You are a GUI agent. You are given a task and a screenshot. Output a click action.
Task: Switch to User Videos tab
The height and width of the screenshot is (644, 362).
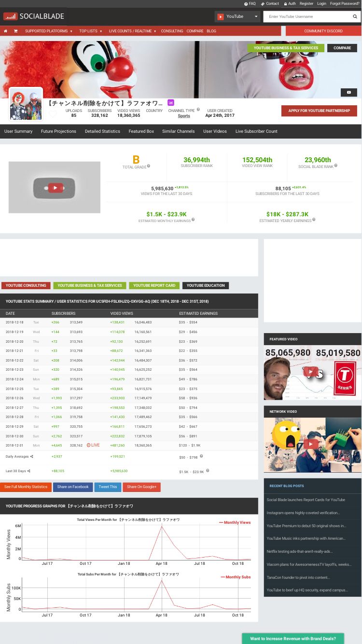(215, 131)
